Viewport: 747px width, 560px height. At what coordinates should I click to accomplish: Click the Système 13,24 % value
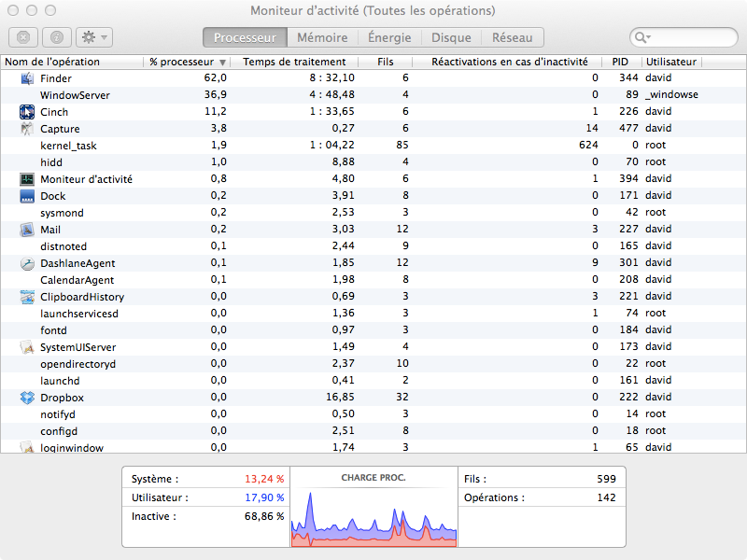coord(264,479)
